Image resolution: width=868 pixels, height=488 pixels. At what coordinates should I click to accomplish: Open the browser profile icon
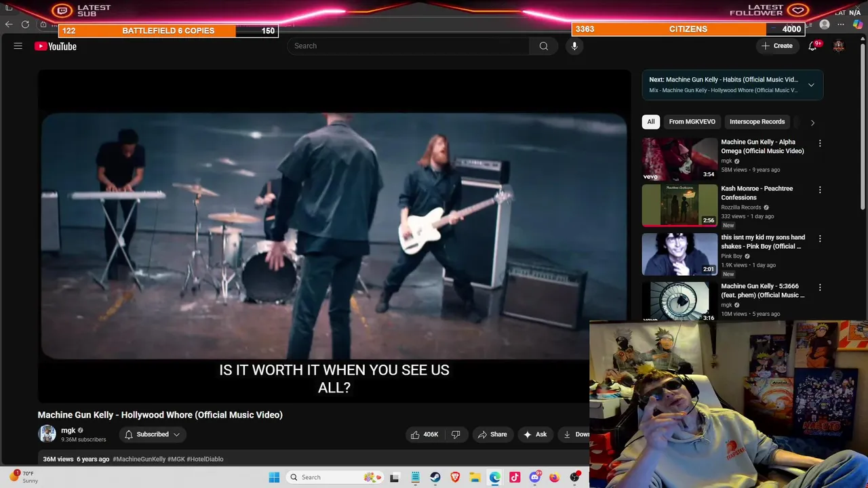tap(825, 24)
